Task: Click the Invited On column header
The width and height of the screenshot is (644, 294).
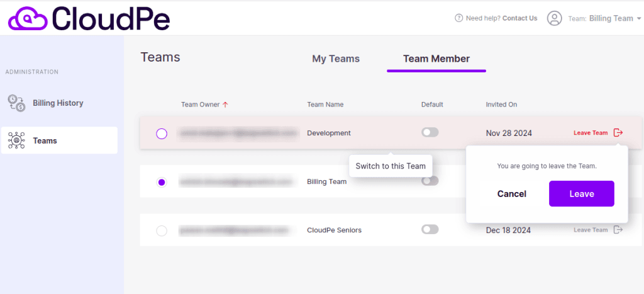Action: pos(501,105)
